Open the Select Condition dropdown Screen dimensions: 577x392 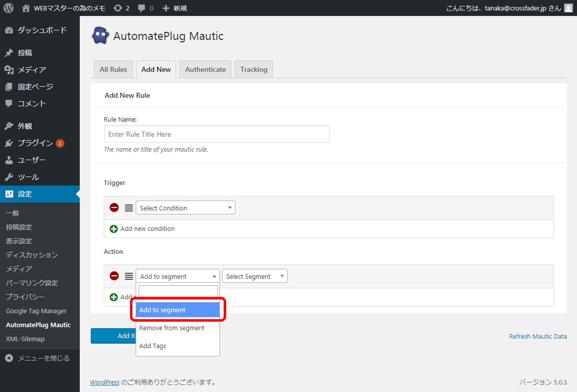pyautogui.click(x=185, y=208)
